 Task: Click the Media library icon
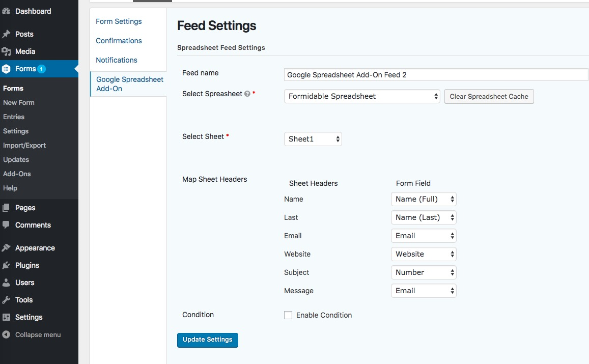point(6,51)
